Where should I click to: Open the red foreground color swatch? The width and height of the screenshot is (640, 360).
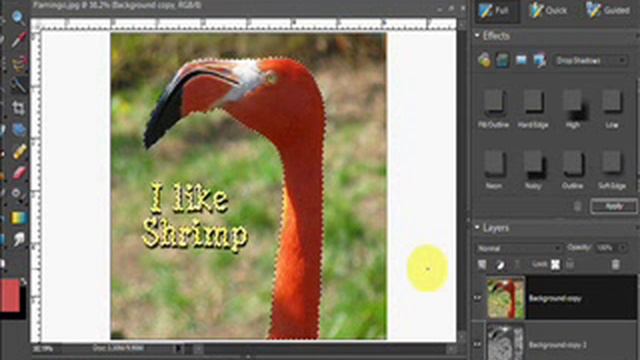click(x=9, y=295)
